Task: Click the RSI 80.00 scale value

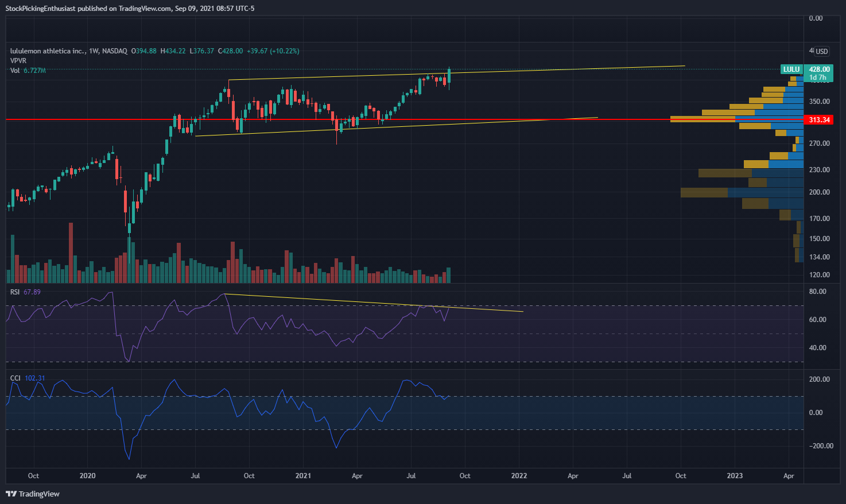Action: click(x=817, y=292)
